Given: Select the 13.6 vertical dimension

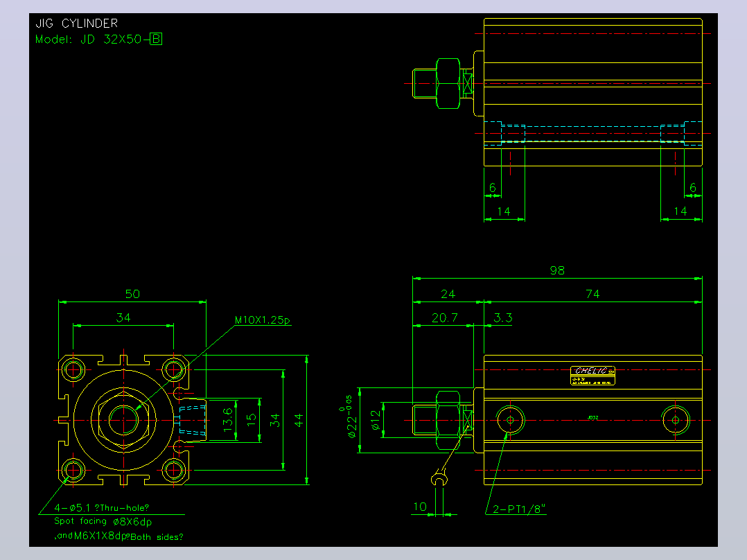Looking at the screenshot, I should pyautogui.click(x=228, y=419).
